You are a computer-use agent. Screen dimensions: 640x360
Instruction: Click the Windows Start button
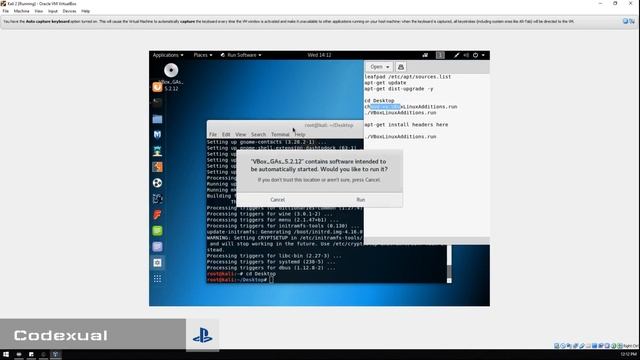click(x=6, y=354)
